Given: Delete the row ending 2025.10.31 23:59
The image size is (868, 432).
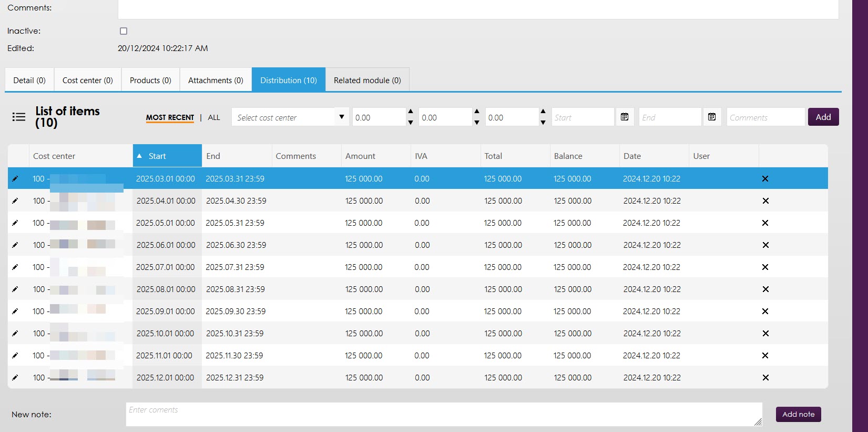Looking at the screenshot, I should coord(765,334).
